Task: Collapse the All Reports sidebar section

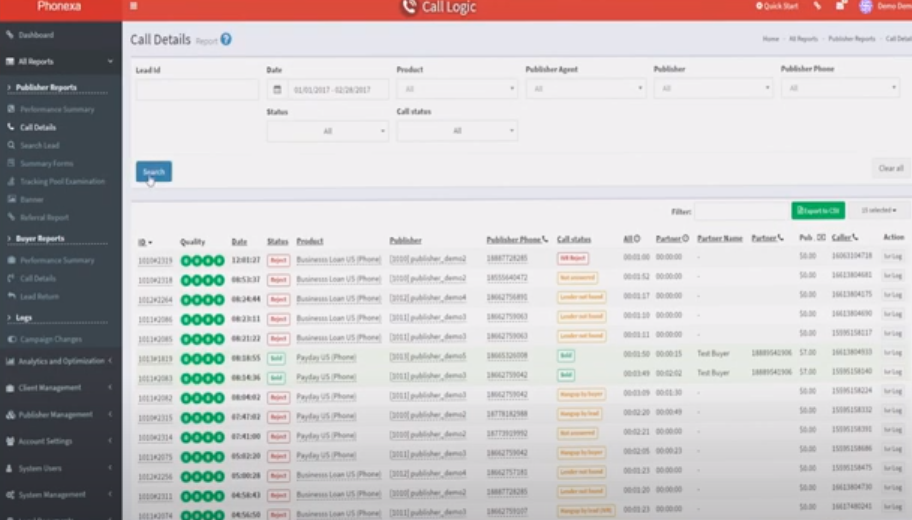Action: (60, 62)
